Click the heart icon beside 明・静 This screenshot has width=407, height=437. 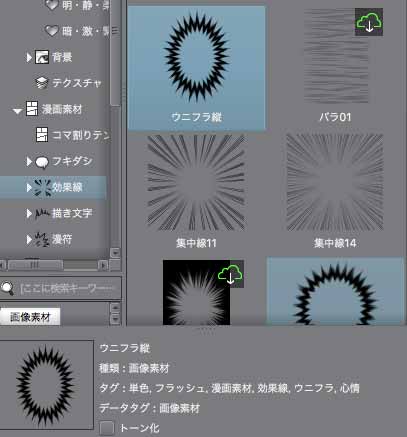click(52, 5)
